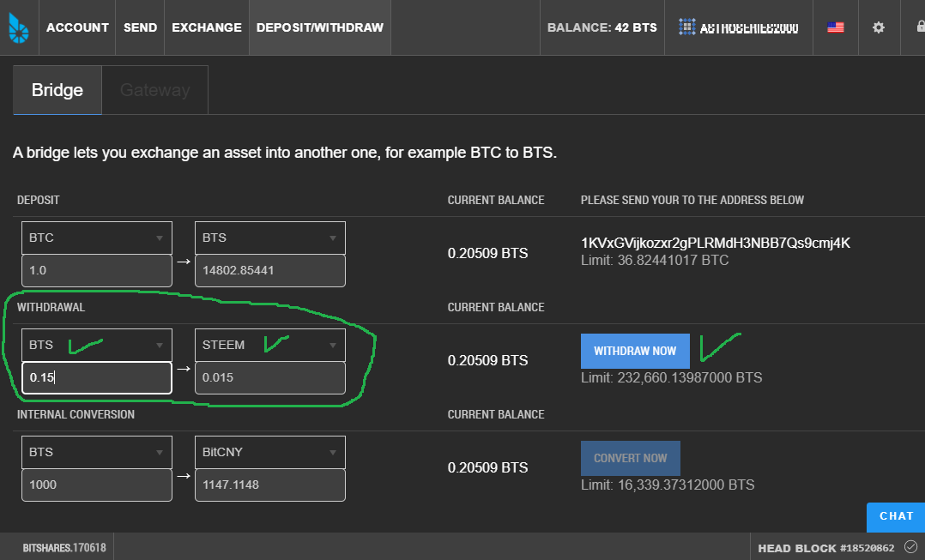The image size is (925, 560).
Task: Click the BALANCE: 42 BTS header text
Action: point(602,27)
